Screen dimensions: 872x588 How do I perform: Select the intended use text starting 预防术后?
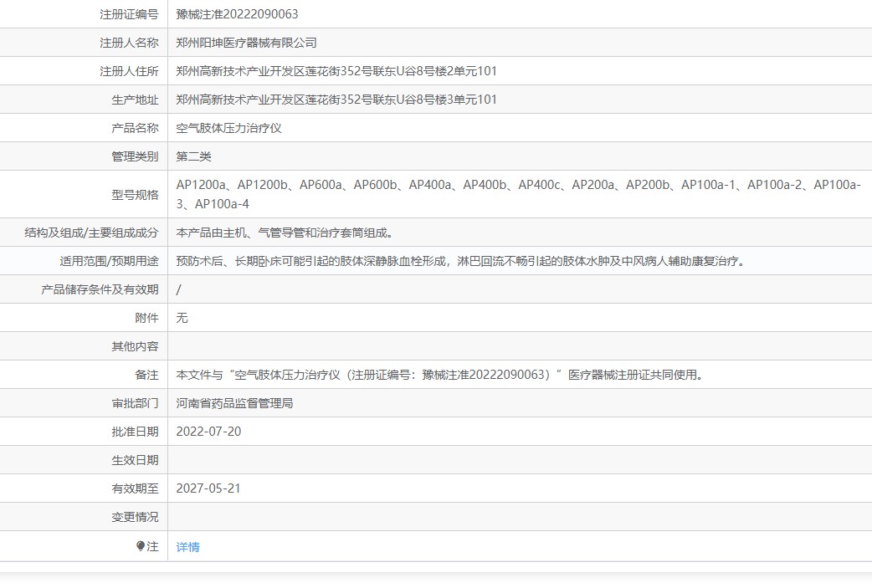(x=460, y=261)
